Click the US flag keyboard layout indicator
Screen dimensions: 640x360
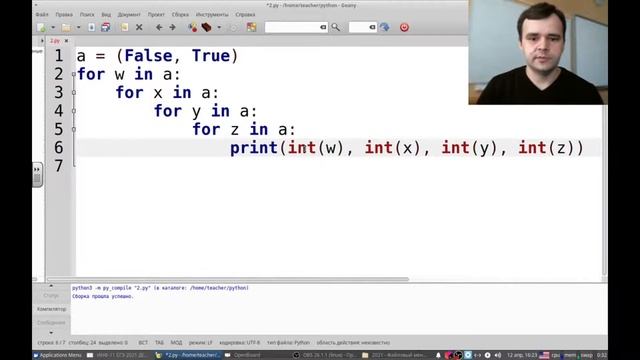click(x=544, y=355)
